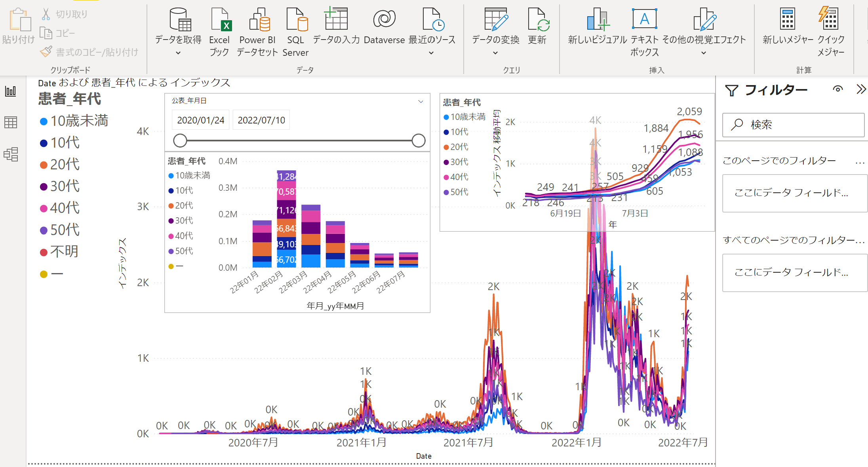Open Dataverse connector icon
The width and height of the screenshot is (868, 467).
click(x=384, y=19)
